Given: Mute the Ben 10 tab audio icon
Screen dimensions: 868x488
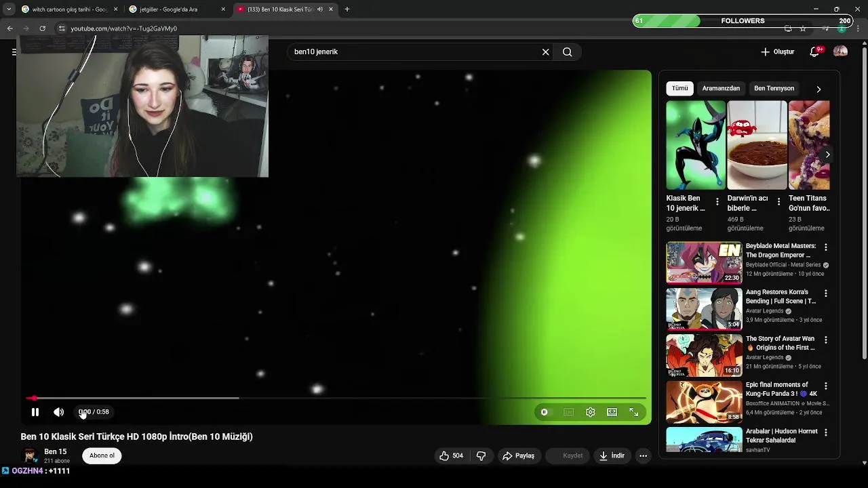Looking at the screenshot, I should [319, 9].
